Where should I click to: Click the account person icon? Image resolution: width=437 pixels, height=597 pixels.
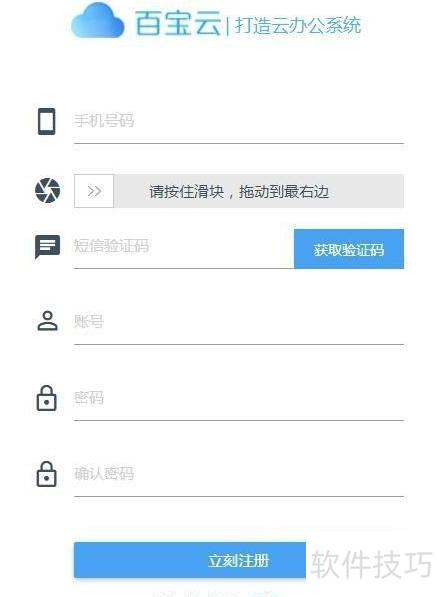pyautogui.click(x=47, y=321)
